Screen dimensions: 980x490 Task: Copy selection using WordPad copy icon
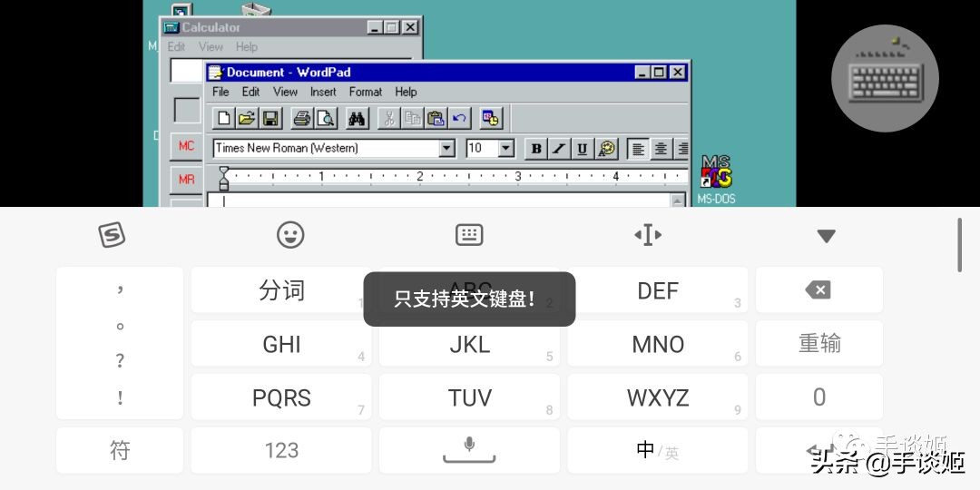click(413, 117)
